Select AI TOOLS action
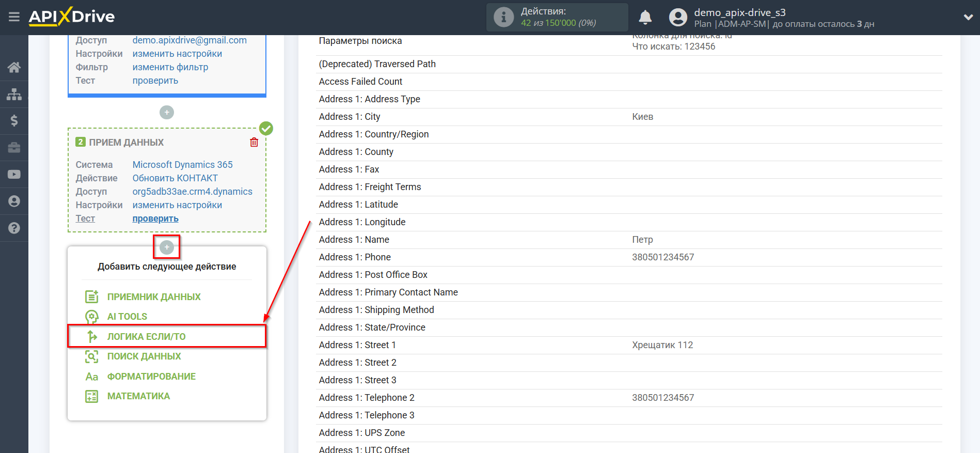The width and height of the screenshot is (980, 453). [127, 317]
